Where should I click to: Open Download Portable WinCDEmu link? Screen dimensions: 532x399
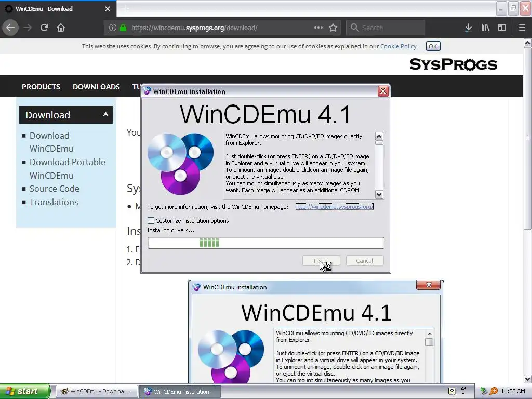[67, 169]
